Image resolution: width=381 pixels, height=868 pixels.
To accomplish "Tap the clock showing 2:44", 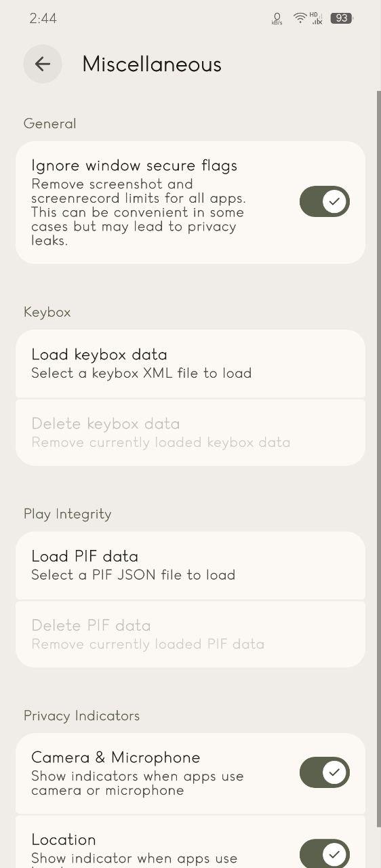I will [x=43, y=18].
